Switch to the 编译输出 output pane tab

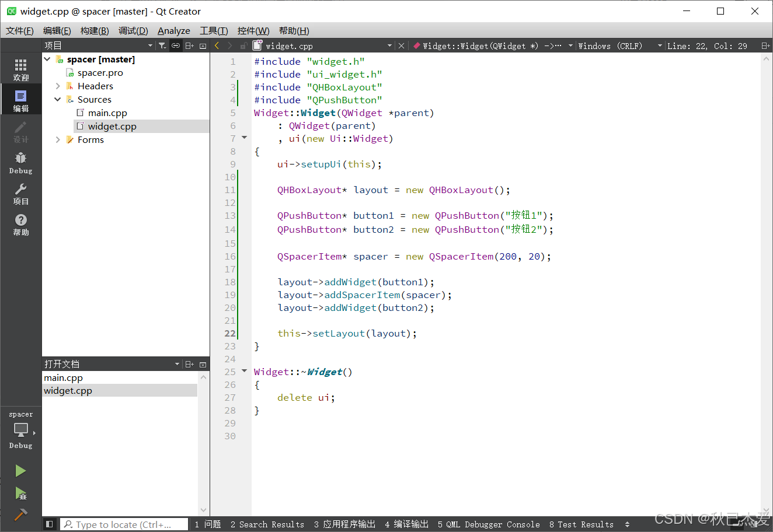(406, 524)
